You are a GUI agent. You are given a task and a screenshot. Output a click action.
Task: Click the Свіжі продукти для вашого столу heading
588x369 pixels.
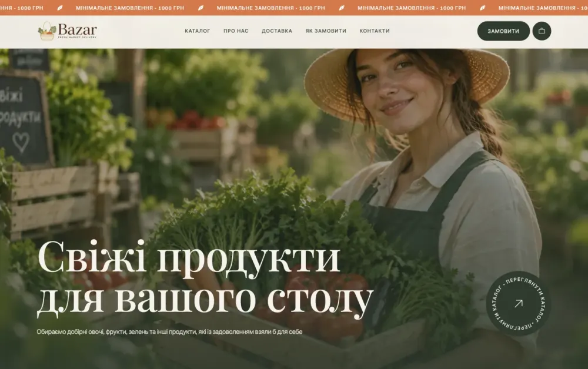pyautogui.click(x=205, y=279)
